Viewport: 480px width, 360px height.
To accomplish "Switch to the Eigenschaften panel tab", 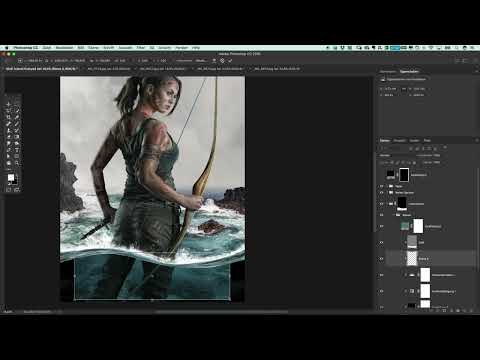I will pyautogui.click(x=409, y=71).
